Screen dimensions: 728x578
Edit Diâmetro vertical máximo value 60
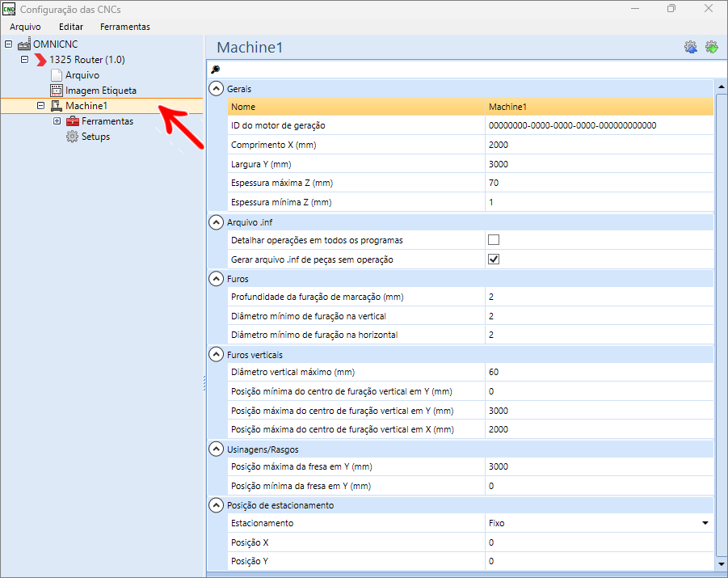pos(599,372)
